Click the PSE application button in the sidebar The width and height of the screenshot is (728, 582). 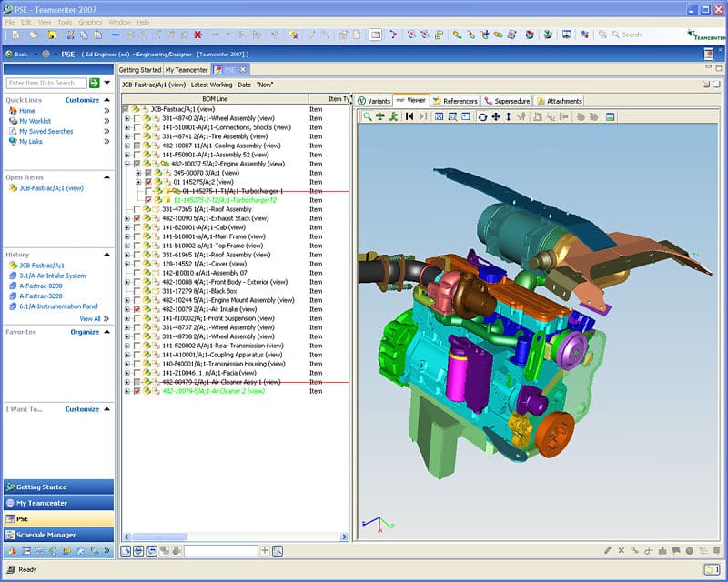point(45,519)
